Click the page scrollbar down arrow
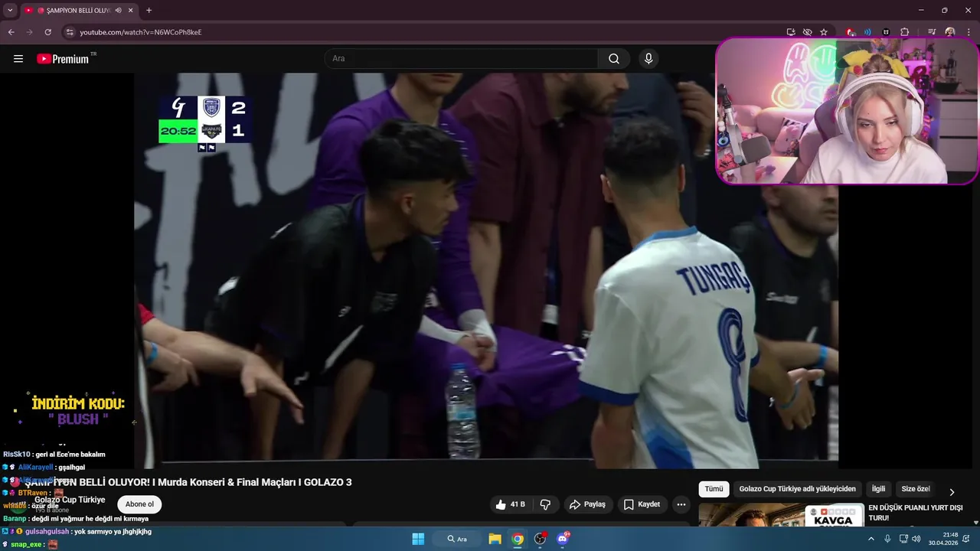 975,522
